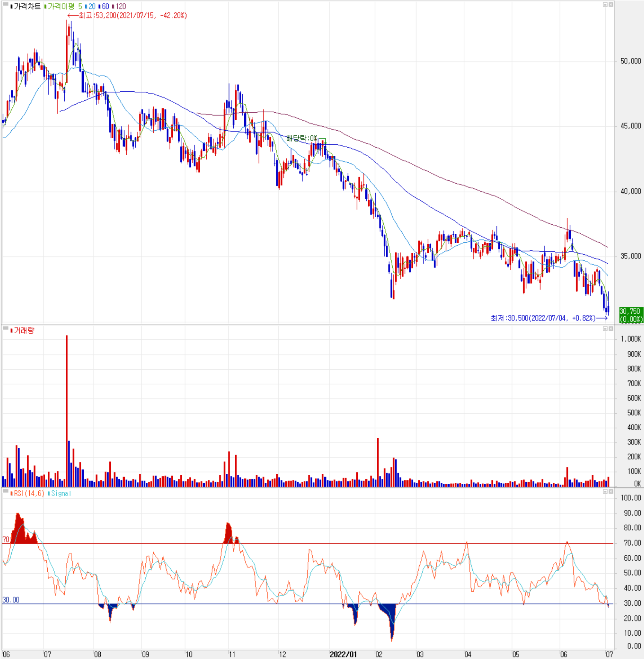The height and width of the screenshot is (659, 644).
Task: Select the 가격차트 legend label
Action: 26,6
